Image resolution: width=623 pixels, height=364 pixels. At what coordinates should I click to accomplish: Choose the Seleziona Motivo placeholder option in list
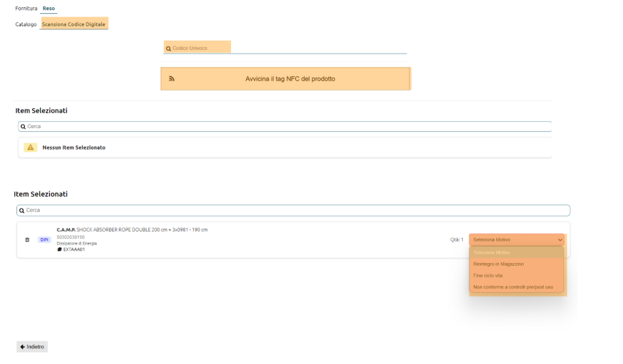517,253
